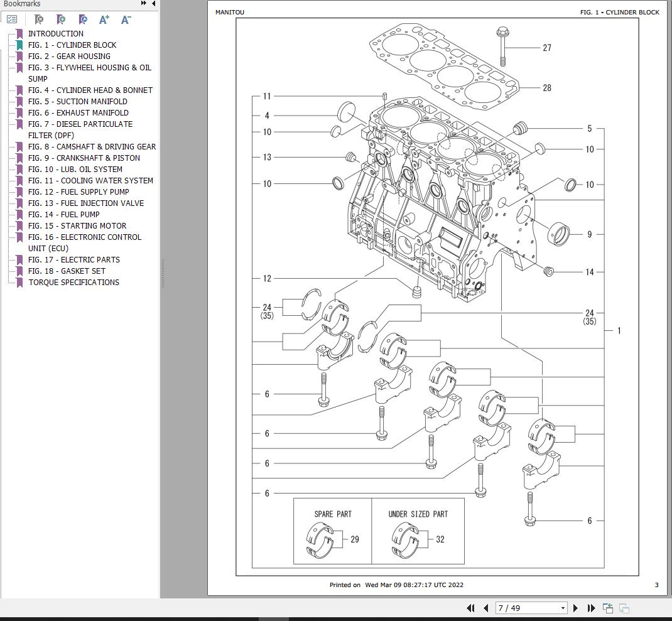Click the previous page arrow button
The height and width of the screenshot is (621, 672).
click(x=486, y=608)
